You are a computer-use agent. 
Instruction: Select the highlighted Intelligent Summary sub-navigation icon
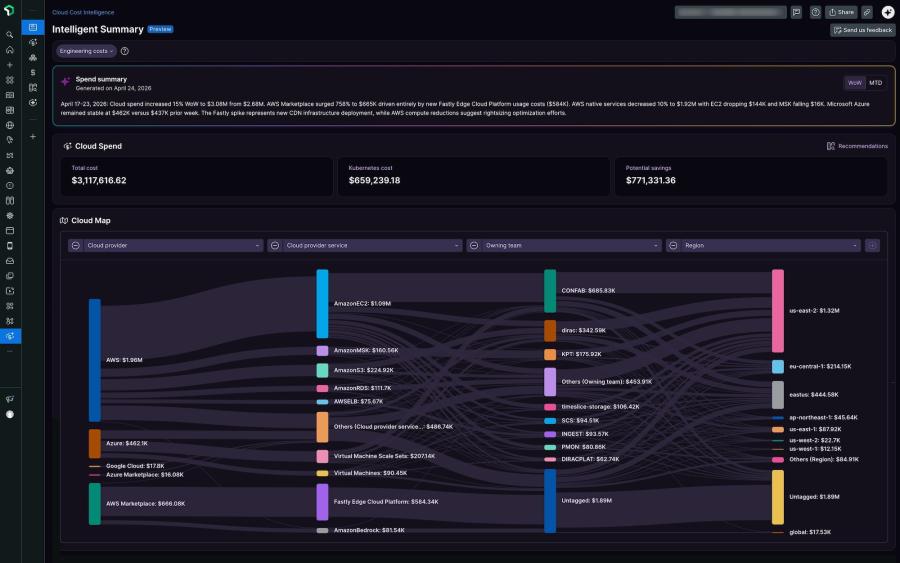pos(33,28)
